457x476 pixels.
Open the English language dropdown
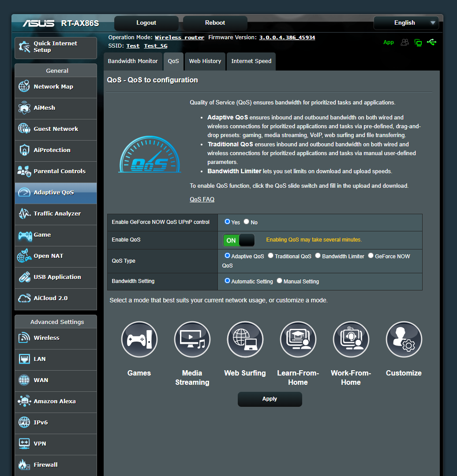pyautogui.click(x=406, y=22)
